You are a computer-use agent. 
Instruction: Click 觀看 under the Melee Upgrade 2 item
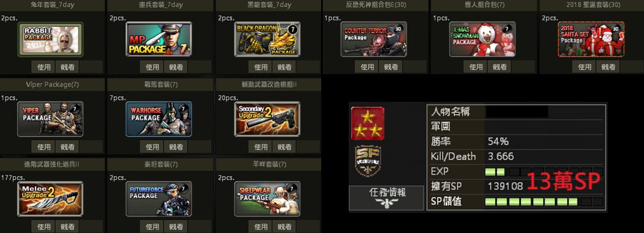68,226
